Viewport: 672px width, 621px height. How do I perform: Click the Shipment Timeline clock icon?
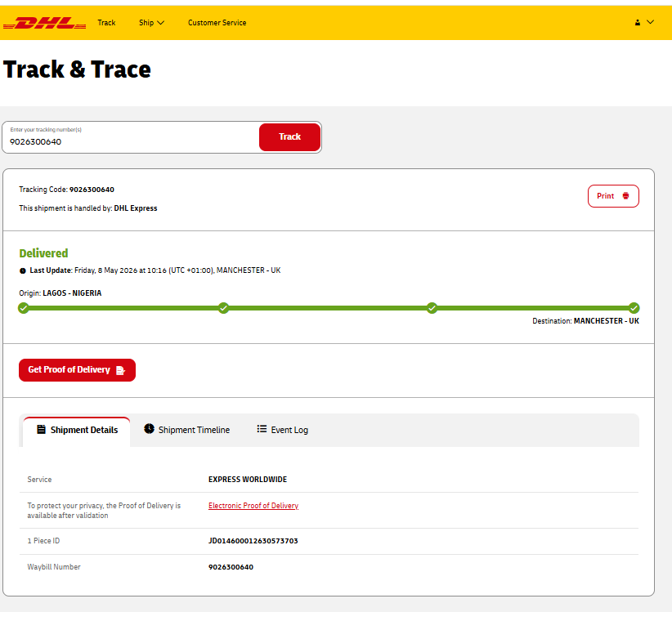pos(149,429)
